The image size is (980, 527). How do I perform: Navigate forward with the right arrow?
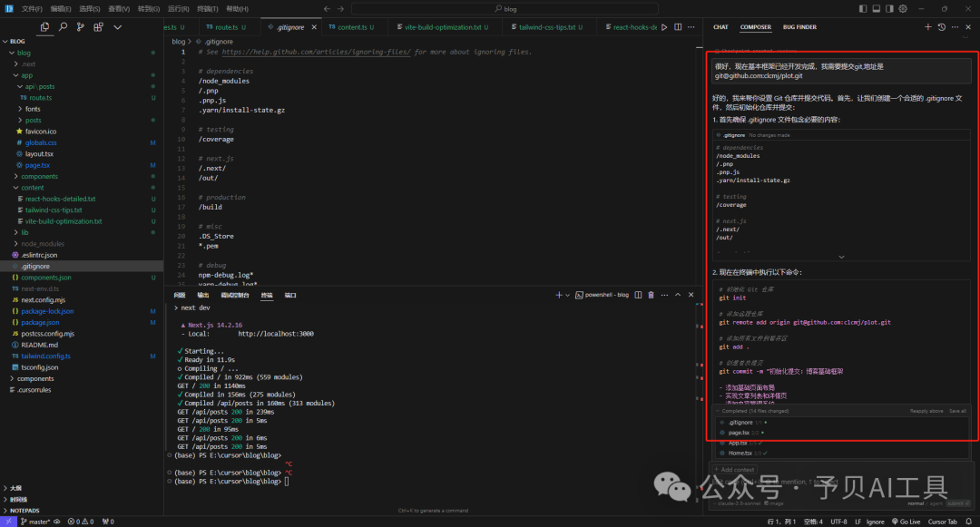pos(340,9)
